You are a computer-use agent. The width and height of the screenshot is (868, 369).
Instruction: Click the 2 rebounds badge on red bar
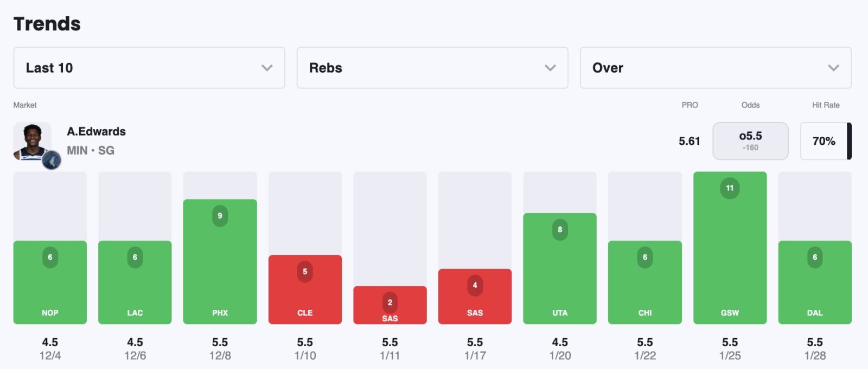(390, 302)
